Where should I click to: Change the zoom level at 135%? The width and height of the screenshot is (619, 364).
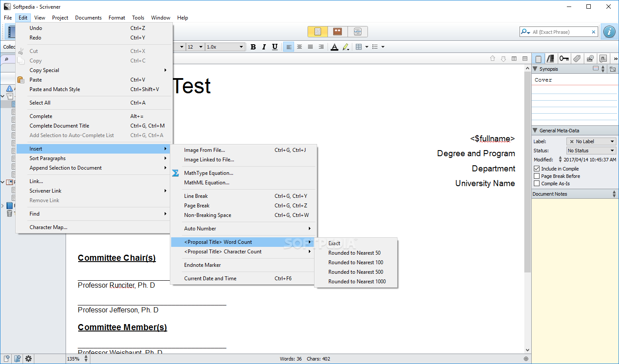click(78, 359)
